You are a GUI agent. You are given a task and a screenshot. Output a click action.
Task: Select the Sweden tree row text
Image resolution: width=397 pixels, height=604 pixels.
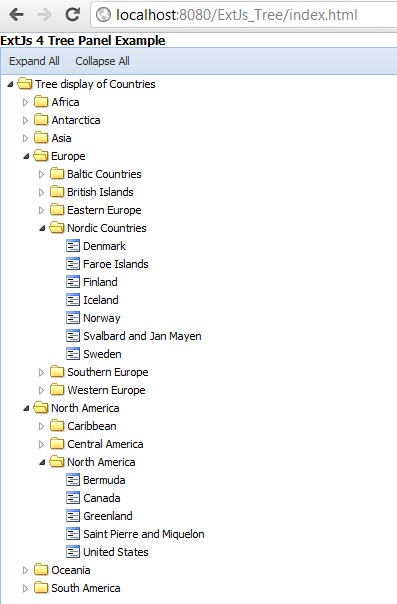point(102,354)
